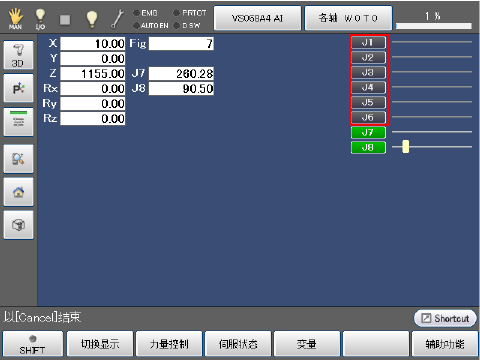Viewport: 480px width, 360px height.
Task: Open the 各轴 W0 T0 mode selector
Action: click(x=348, y=18)
